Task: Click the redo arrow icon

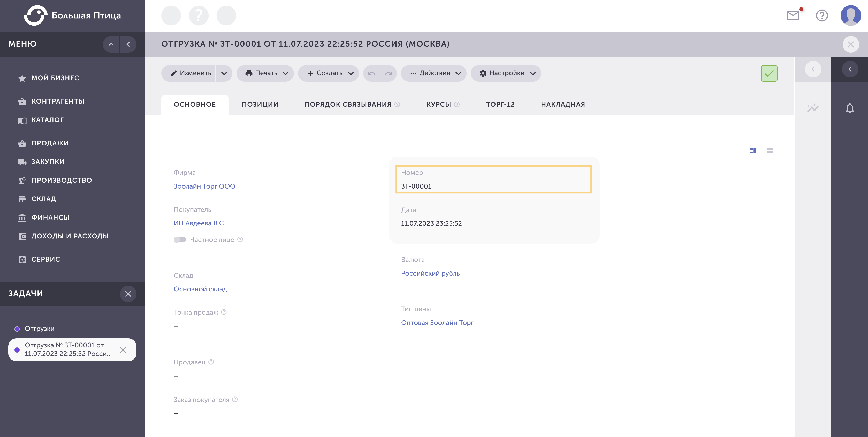Action: 389,73
